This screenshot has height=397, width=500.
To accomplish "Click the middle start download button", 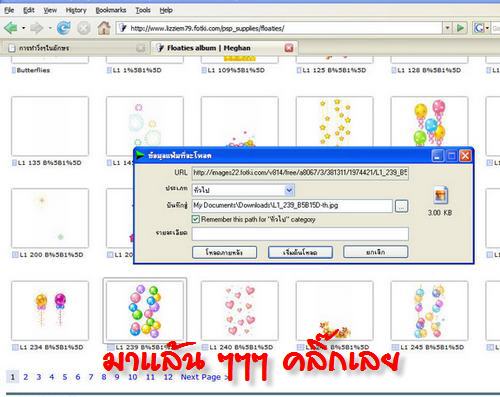I will point(300,252).
